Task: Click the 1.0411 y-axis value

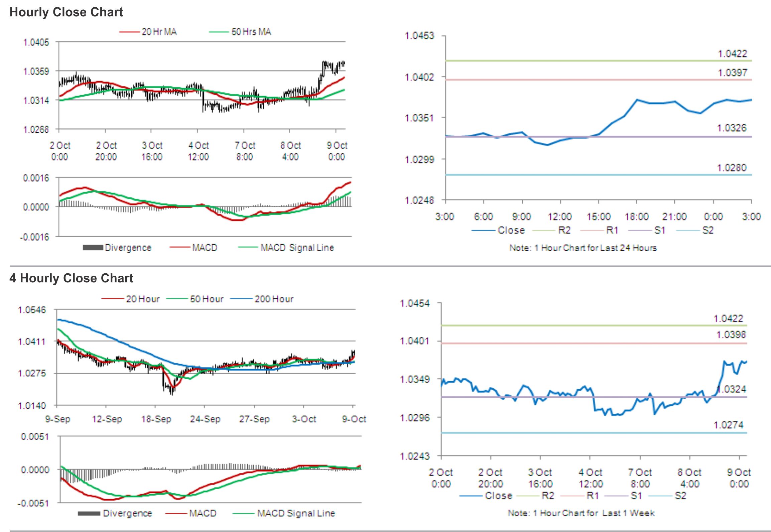Action: [32, 342]
